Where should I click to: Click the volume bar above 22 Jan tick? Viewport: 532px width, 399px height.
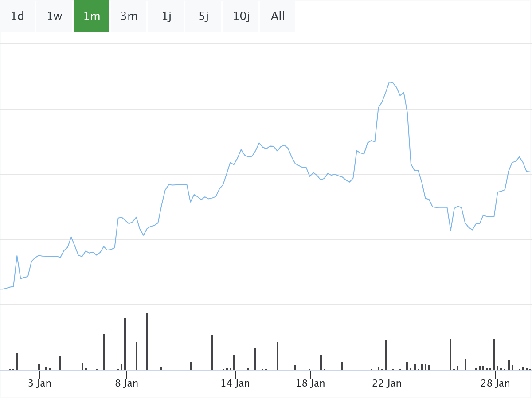click(386, 355)
